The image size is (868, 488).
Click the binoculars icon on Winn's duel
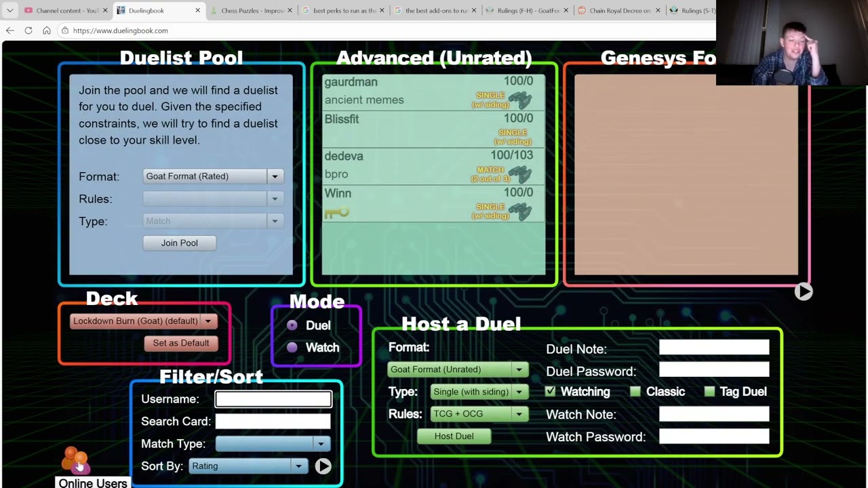click(x=520, y=212)
